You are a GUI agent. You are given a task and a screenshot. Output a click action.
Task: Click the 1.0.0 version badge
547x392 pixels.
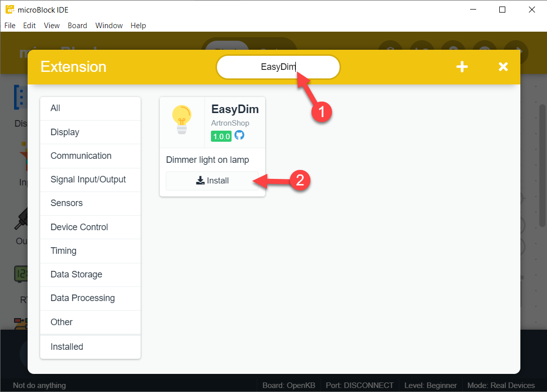(221, 136)
